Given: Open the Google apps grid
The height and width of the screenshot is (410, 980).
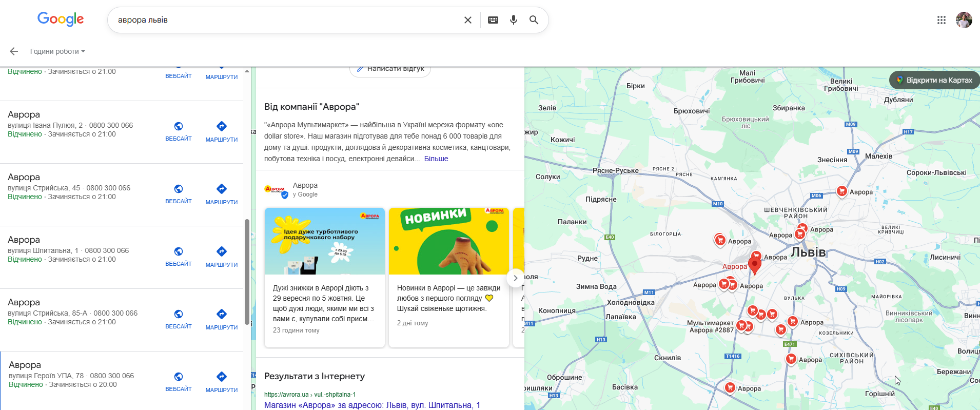Looking at the screenshot, I should tap(942, 20).
